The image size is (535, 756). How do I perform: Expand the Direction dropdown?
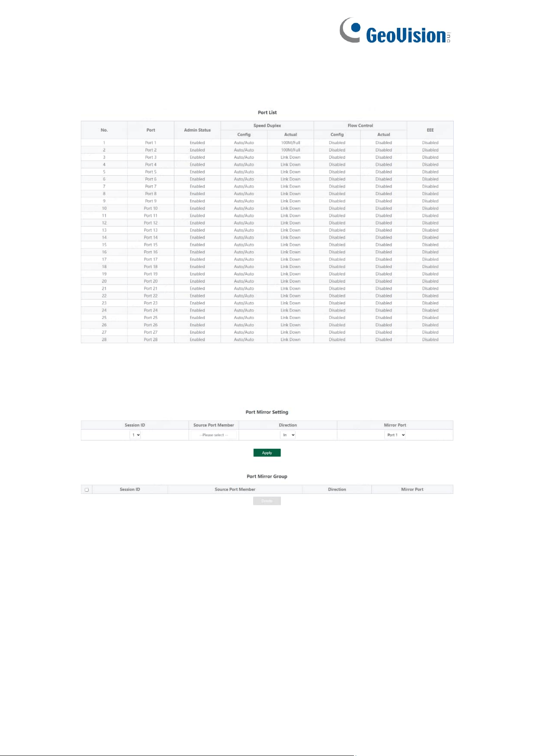click(x=288, y=435)
